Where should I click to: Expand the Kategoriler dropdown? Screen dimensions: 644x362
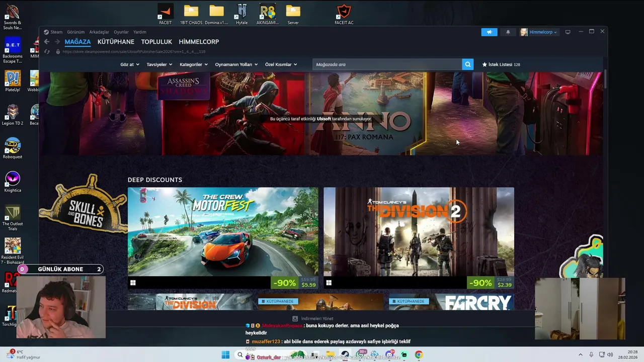click(x=194, y=64)
